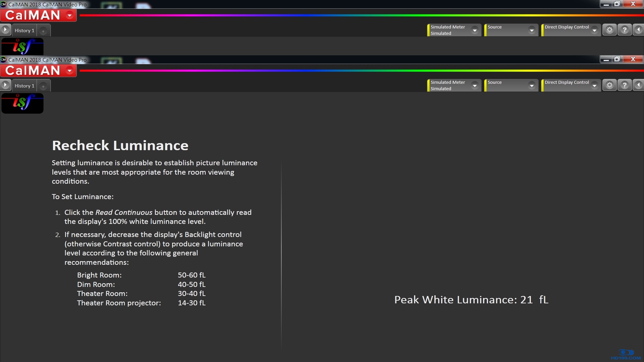Open Source dropdown in upper window
The height and width of the screenshot is (362, 644).
tap(532, 30)
